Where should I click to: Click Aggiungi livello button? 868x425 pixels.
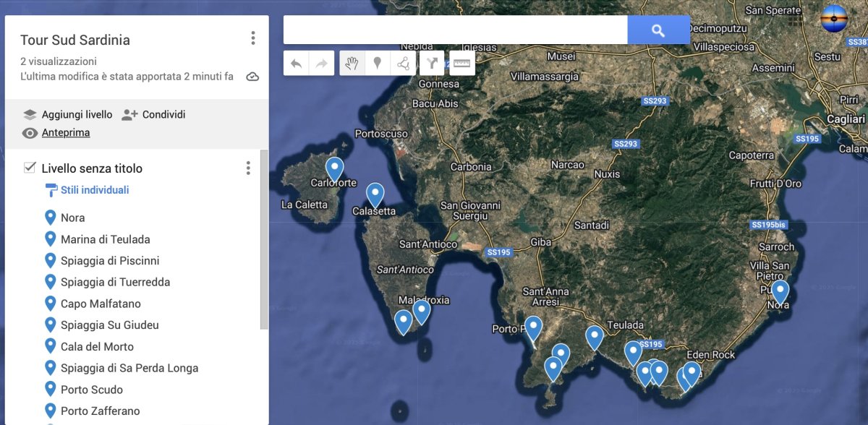[x=68, y=114]
